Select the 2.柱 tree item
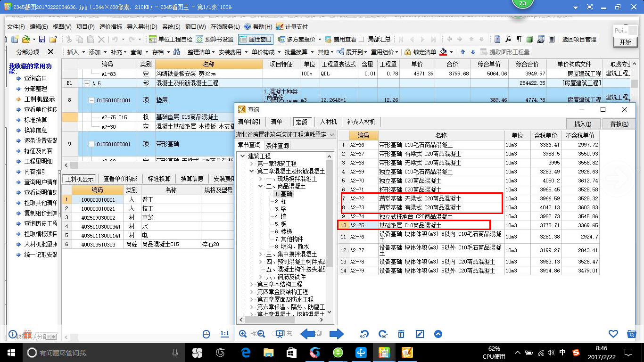The width and height of the screenshot is (644, 362). tap(281, 201)
